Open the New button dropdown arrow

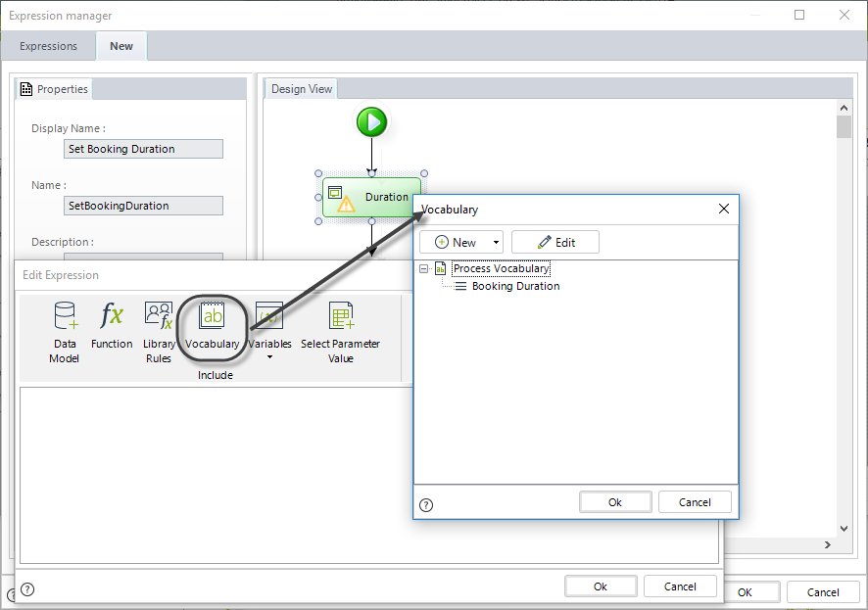tap(496, 243)
